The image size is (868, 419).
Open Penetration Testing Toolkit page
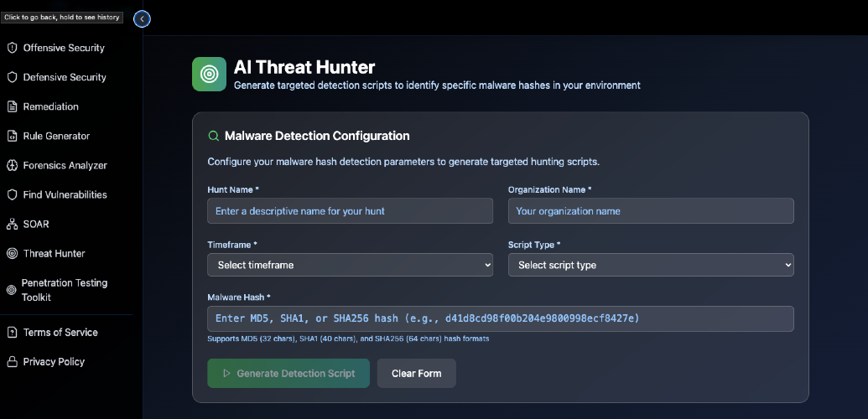66,289
